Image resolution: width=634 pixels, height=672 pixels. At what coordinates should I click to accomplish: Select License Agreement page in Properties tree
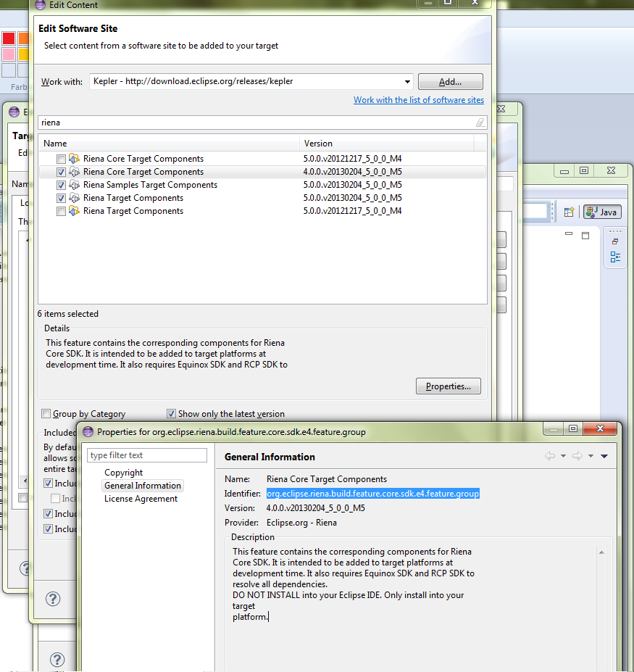pyautogui.click(x=141, y=499)
